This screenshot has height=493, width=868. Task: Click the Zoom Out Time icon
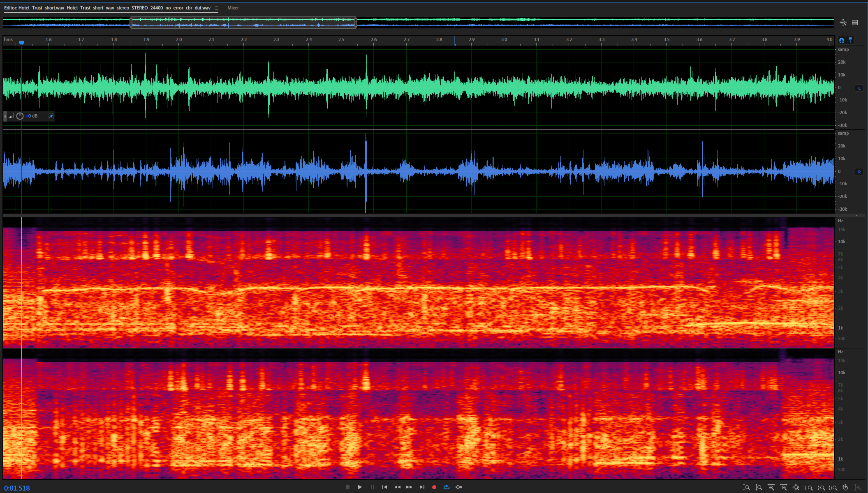pos(784,487)
